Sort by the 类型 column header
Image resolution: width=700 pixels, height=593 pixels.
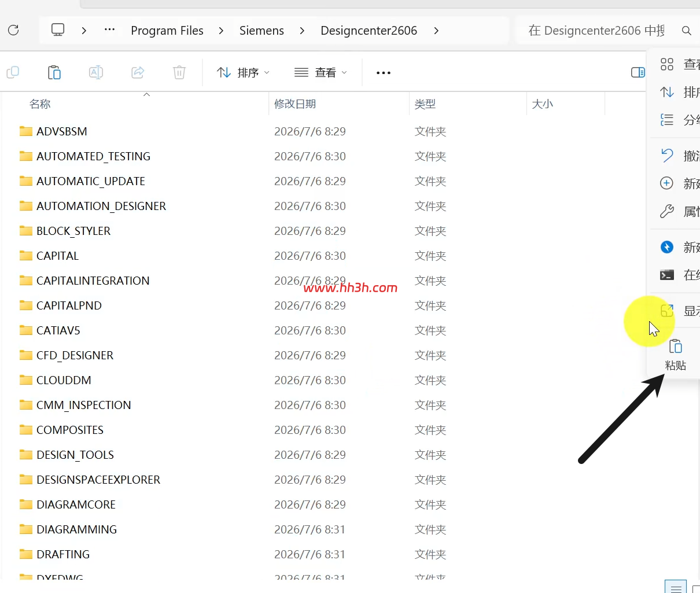(425, 104)
